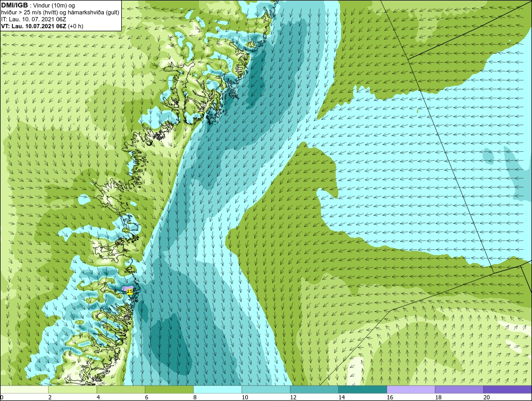Click the scale label '4'
The image size is (532, 401).
98,397
